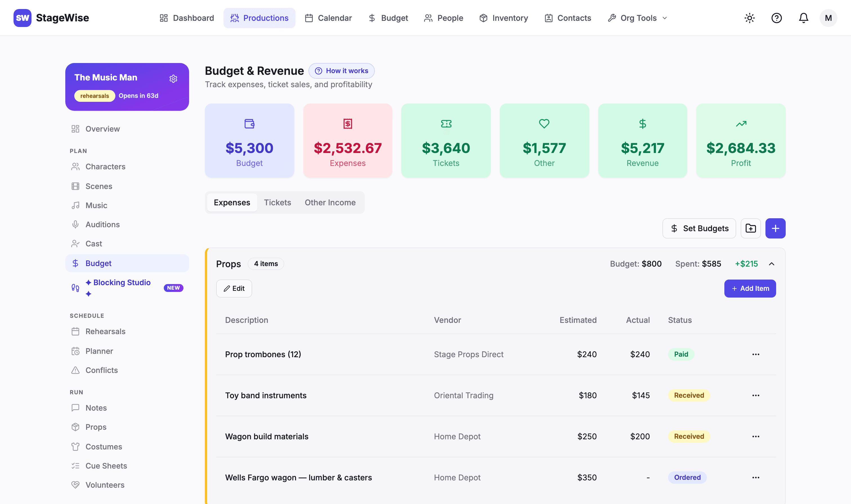Image resolution: width=851 pixels, height=504 pixels.
Task: Open Calendar from the top navigation
Action: tap(328, 18)
